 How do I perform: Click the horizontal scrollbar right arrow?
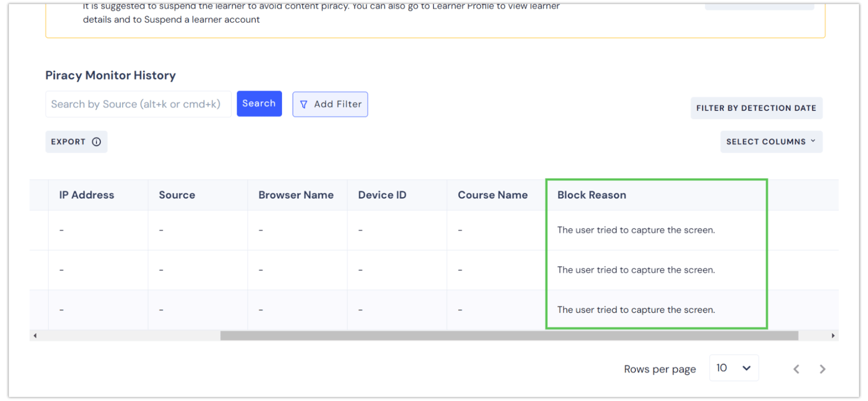(x=833, y=336)
